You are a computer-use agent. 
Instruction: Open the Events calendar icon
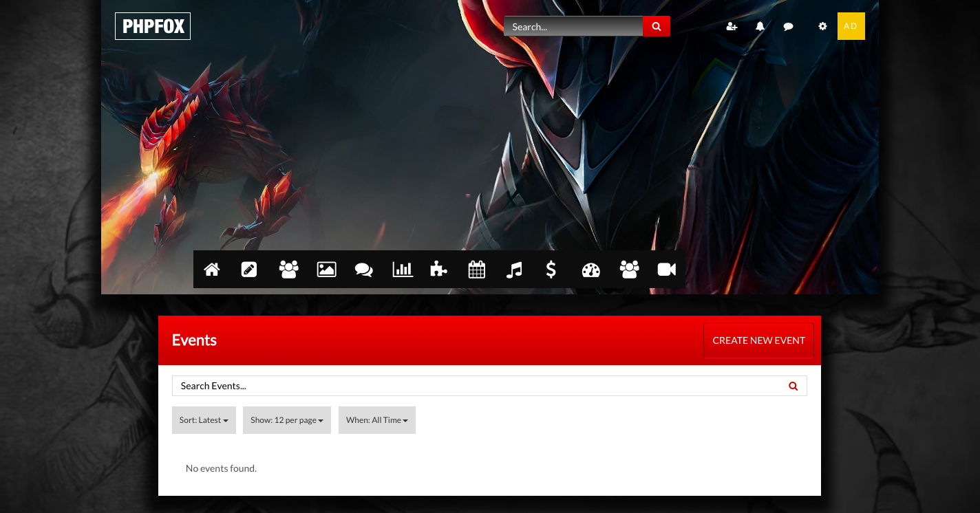pyautogui.click(x=477, y=270)
